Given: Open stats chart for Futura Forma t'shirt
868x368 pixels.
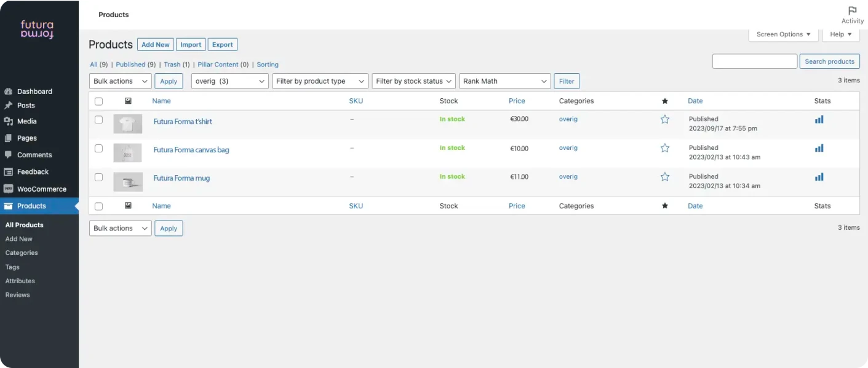Looking at the screenshot, I should pos(819,119).
